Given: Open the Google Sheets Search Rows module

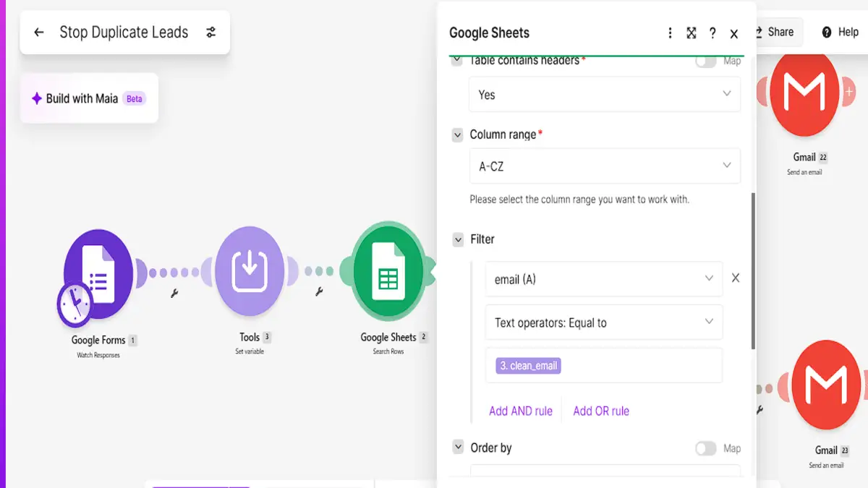Looking at the screenshot, I should 388,272.
